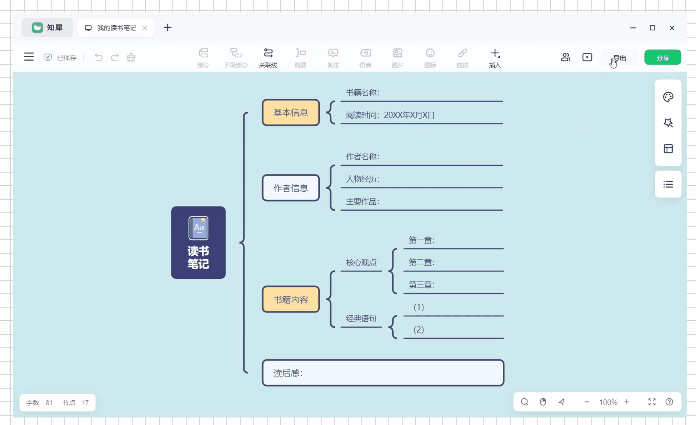This screenshot has height=425, width=696.
Task: Open the emoji icon picker
Action: [x=430, y=58]
